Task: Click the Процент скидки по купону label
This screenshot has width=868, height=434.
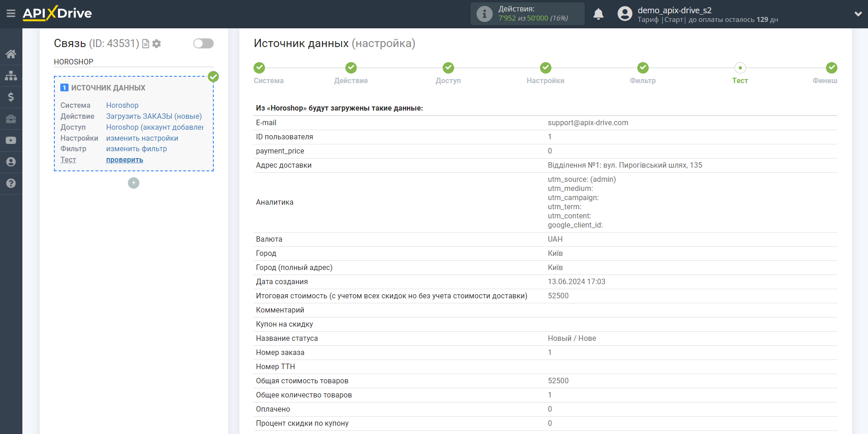Action: [x=302, y=423]
